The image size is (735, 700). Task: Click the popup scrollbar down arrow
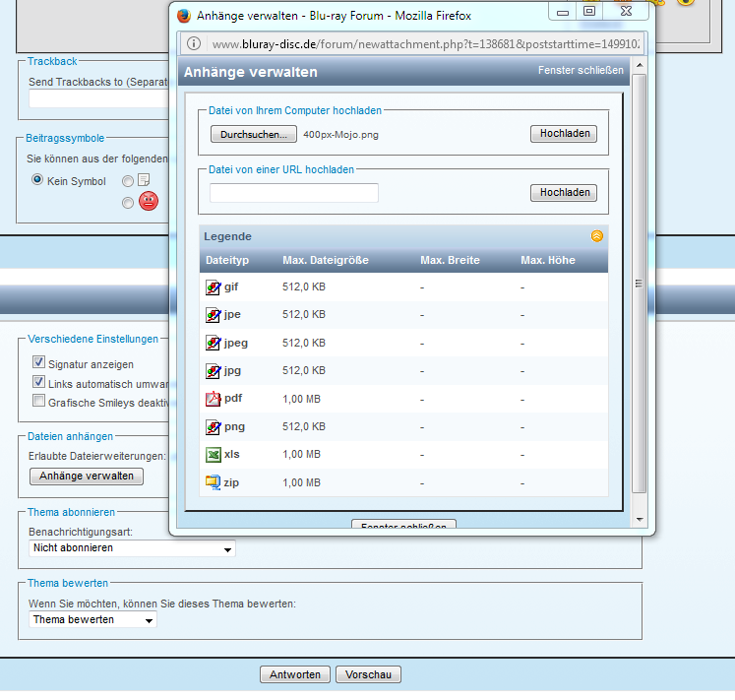coord(639,519)
